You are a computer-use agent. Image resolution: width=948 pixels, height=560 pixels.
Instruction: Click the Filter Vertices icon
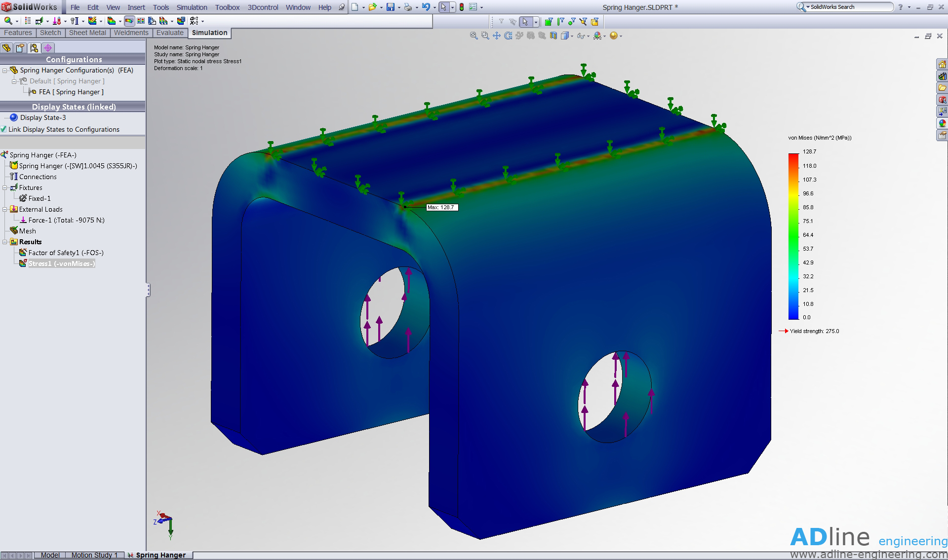point(572,21)
